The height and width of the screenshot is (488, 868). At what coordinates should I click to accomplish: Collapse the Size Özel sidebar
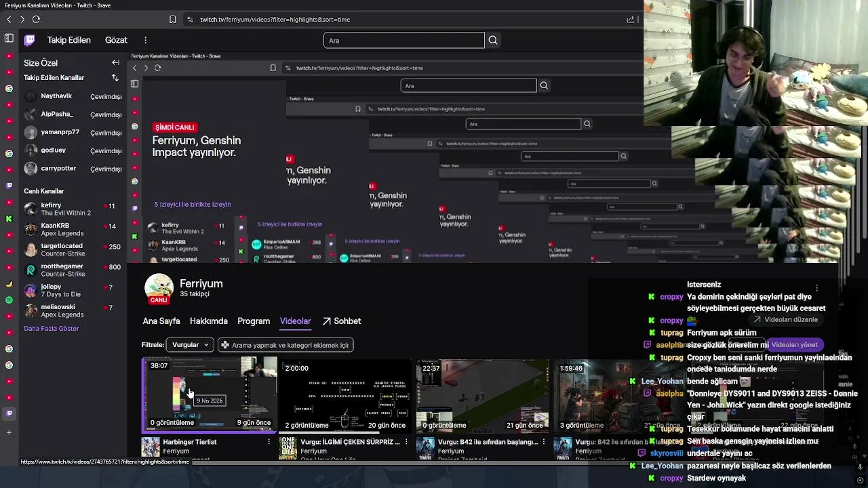pos(116,63)
